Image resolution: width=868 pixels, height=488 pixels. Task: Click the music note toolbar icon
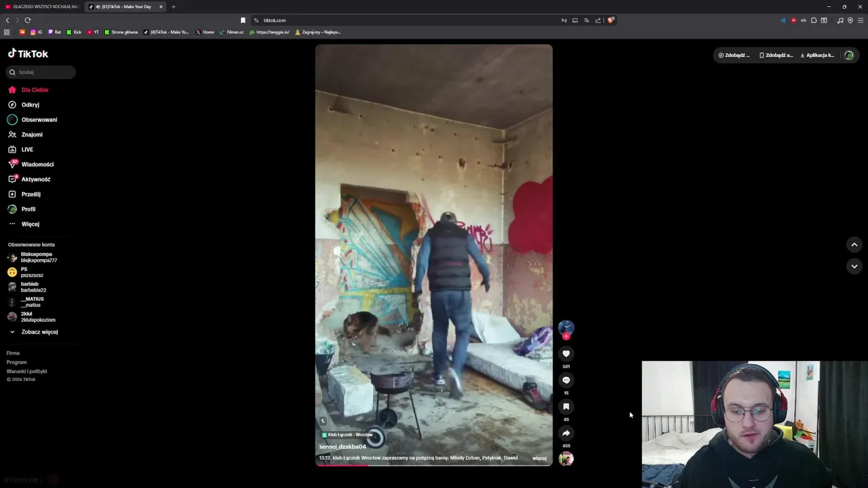(840, 20)
